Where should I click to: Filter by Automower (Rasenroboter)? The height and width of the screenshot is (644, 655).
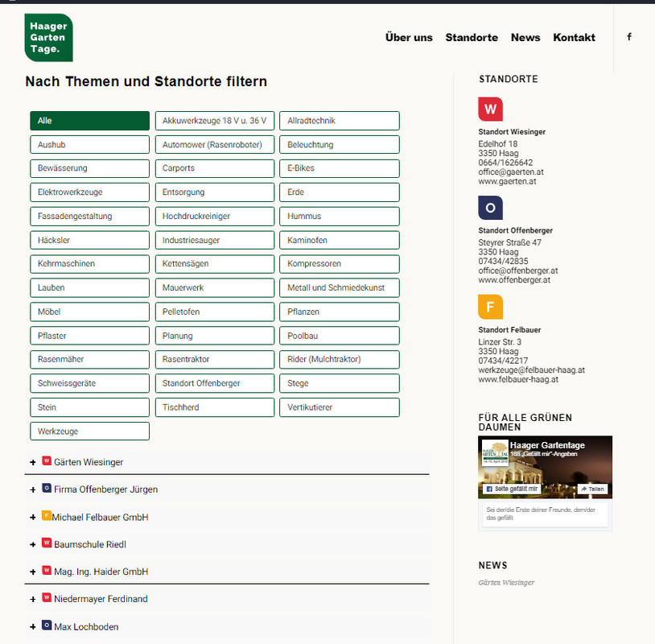tap(215, 145)
